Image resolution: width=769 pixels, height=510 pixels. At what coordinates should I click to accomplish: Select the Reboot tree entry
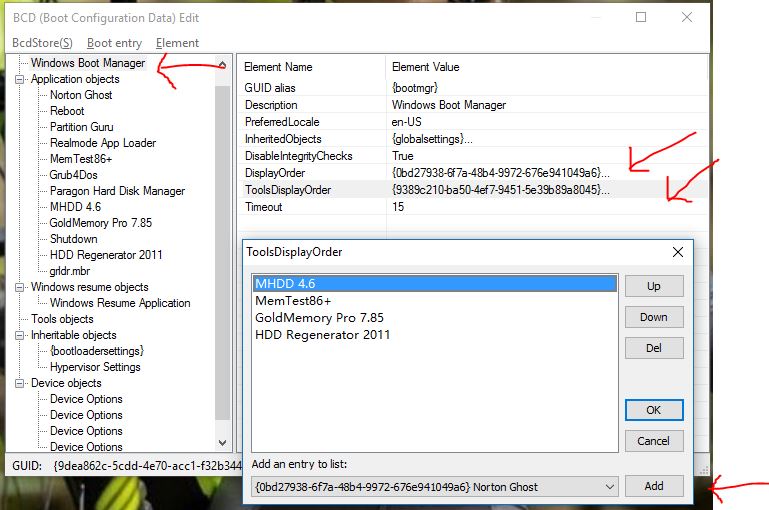click(67, 111)
